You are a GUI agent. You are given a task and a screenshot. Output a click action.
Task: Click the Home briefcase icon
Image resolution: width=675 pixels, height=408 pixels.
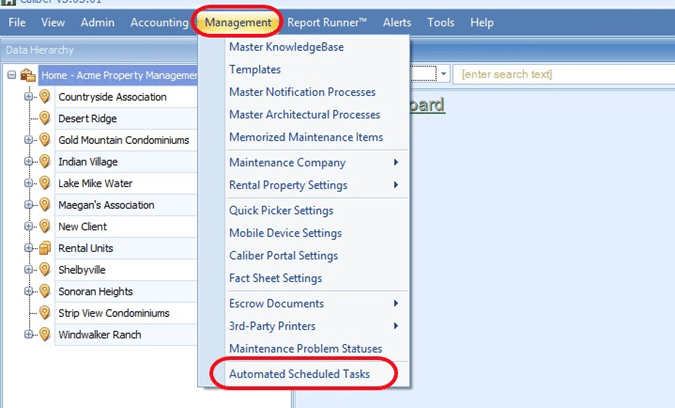point(28,75)
